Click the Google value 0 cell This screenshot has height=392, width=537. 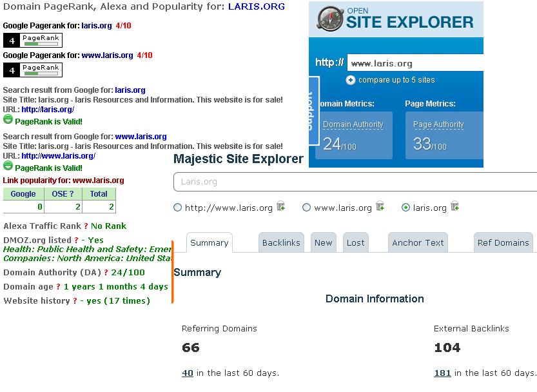[23, 206]
